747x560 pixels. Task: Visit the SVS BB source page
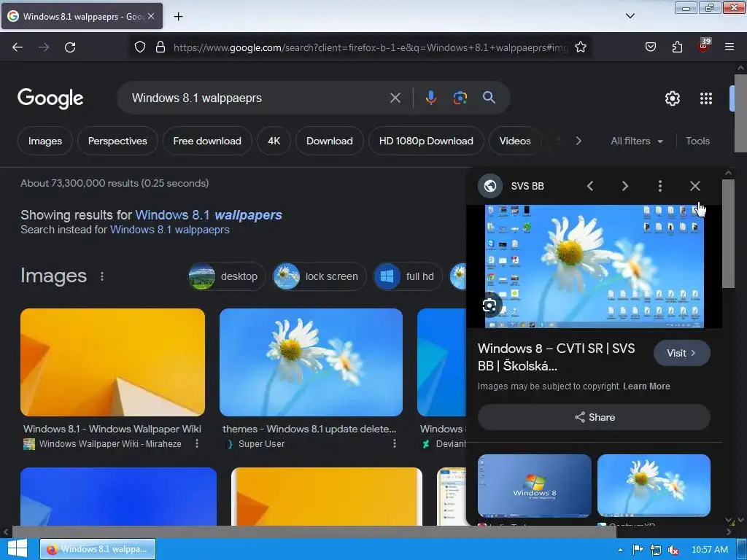(682, 354)
